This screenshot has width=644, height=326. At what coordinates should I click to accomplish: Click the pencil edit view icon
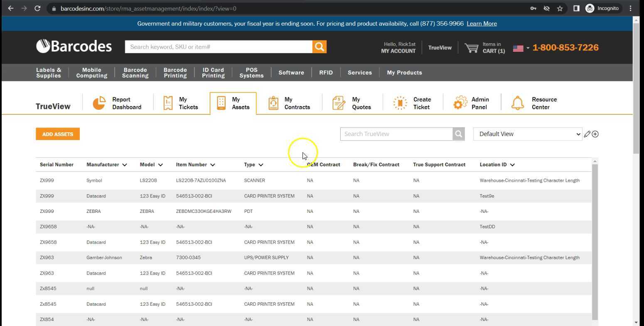[x=587, y=134]
